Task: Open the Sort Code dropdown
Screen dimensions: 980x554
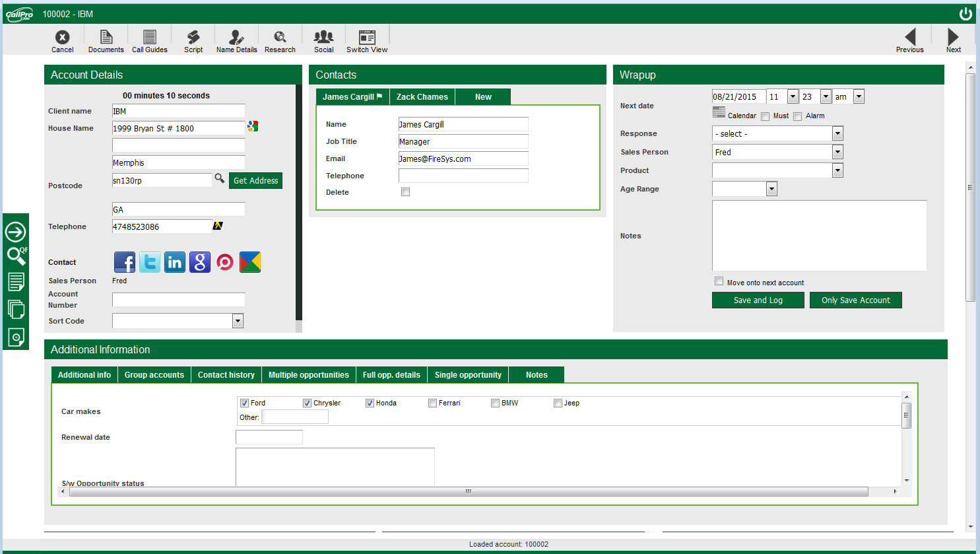Action: pos(178,321)
